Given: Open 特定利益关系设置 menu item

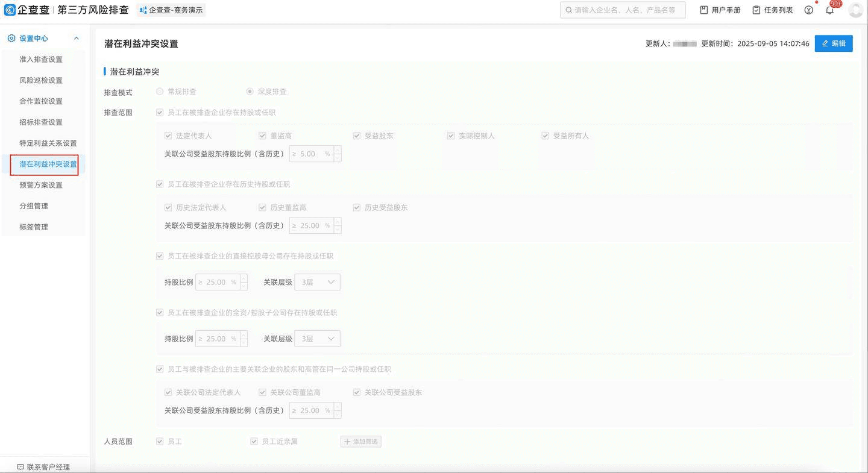Looking at the screenshot, I should click(x=48, y=143).
